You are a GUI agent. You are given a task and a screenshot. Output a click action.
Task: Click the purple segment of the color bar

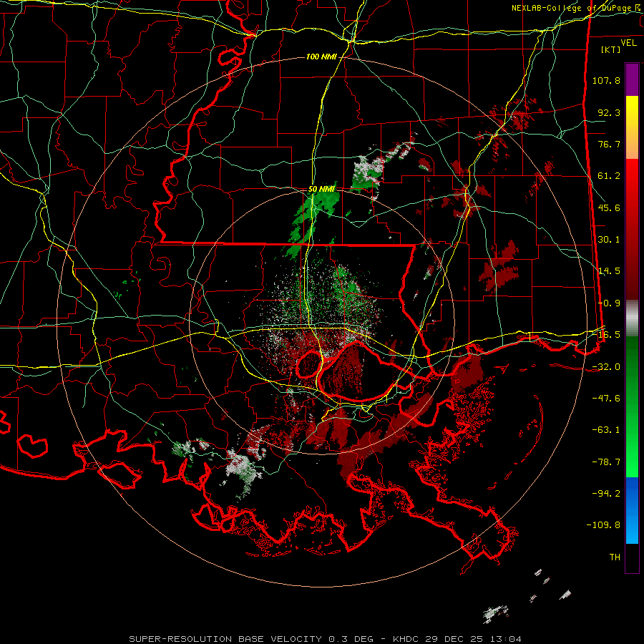coord(632,79)
